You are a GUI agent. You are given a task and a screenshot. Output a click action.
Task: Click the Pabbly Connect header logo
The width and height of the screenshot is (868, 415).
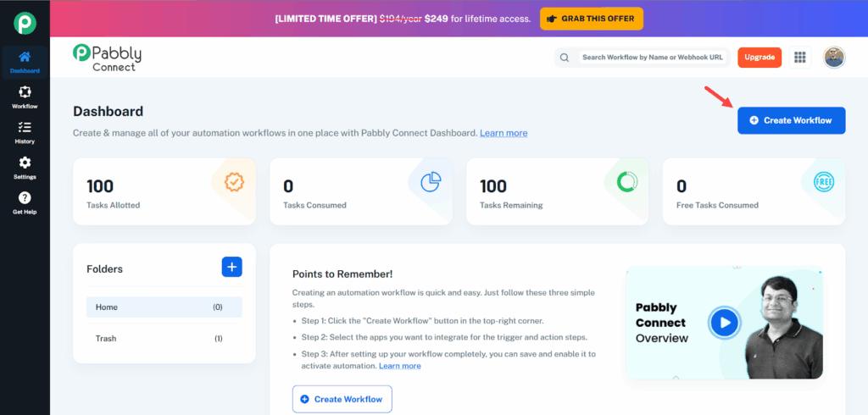107,58
